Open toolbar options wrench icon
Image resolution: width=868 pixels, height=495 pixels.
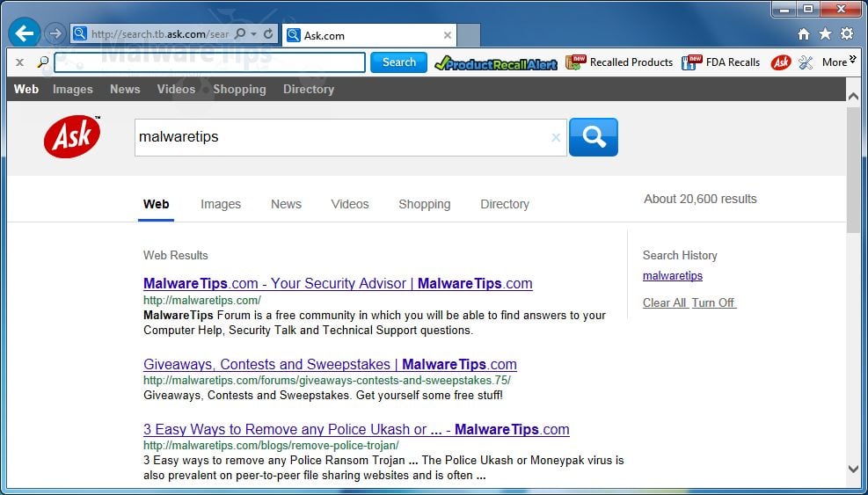point(806,62)
